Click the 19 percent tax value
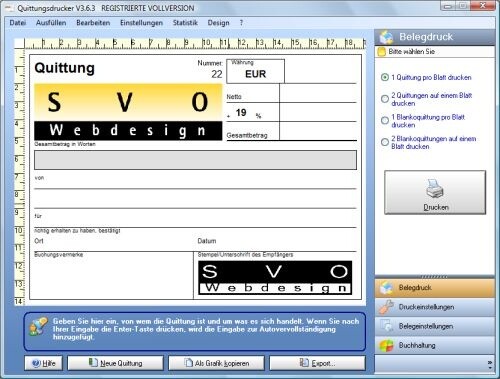This screenshot has width=500, height=379. 241,113
